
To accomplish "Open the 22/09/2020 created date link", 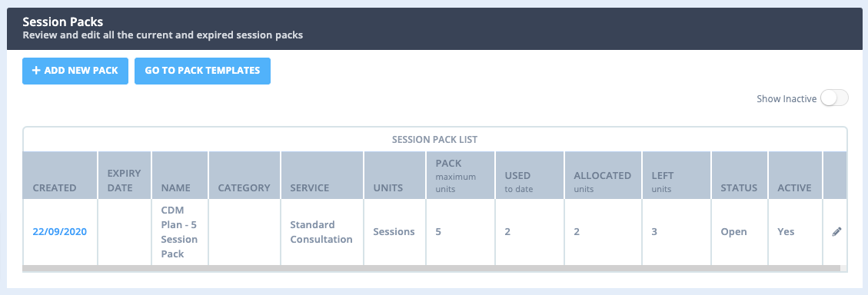I will pos(60,232).
